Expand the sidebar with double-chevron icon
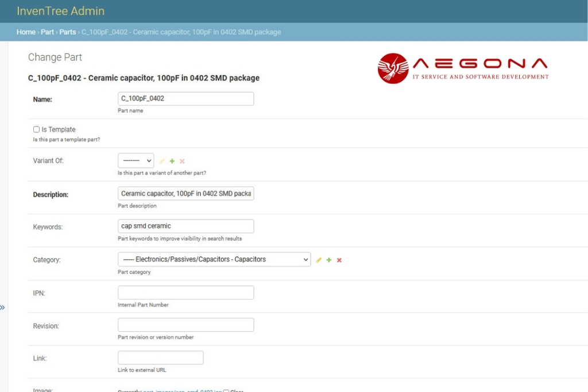Viewport: 588px width, 392px height. click(x=3, y=308)
